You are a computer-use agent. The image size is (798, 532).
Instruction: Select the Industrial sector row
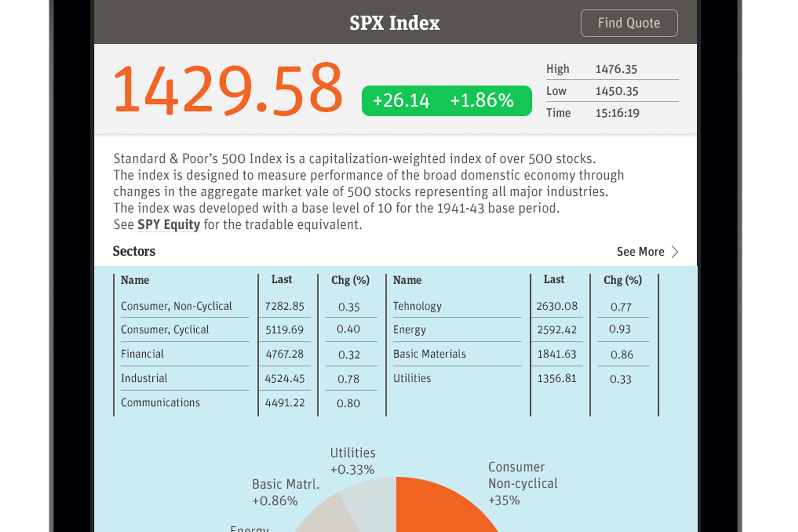[x=144, y=378]
